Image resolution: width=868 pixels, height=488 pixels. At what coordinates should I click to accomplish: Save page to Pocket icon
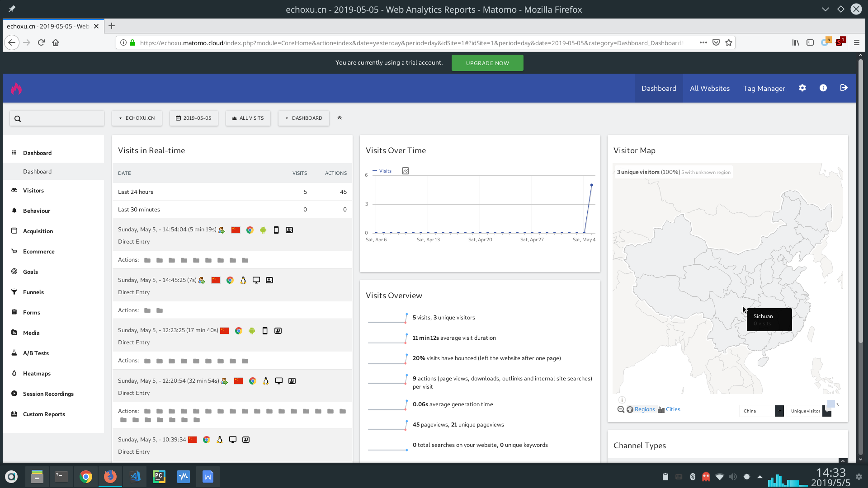716,42
